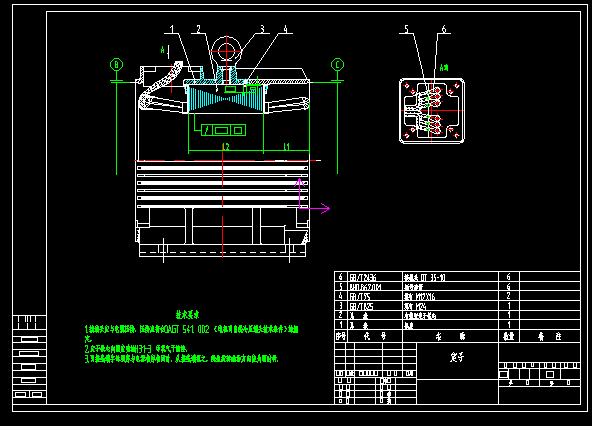The height and width of the screenshot is (426, 592).
Task: Select the lifting eye ring with red crosshair
Action: [x=226, y=50]
